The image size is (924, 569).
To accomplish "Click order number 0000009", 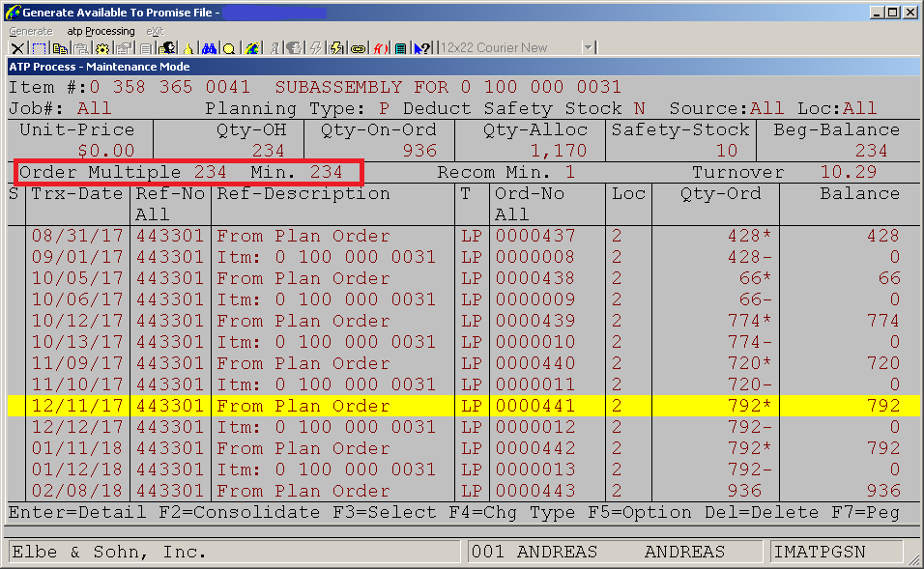I will [534, 299].
